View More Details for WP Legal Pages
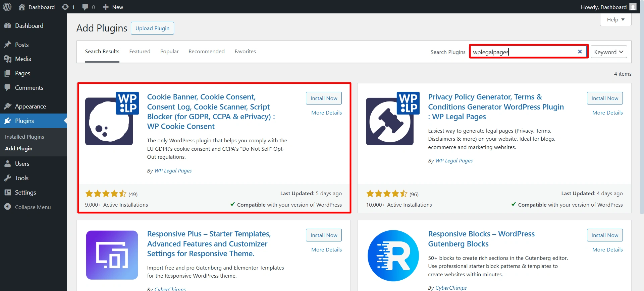 point(607,113)
